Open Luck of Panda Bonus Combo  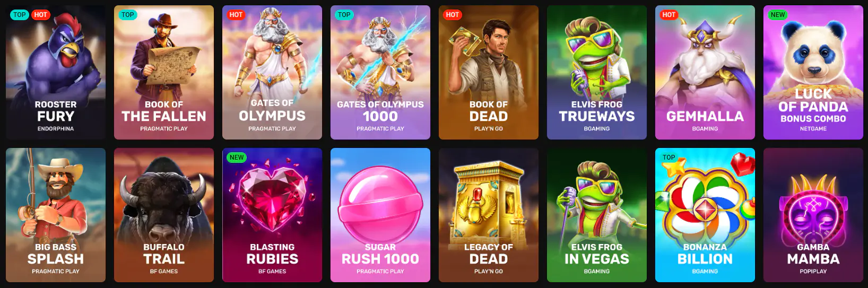coord(813,72)
